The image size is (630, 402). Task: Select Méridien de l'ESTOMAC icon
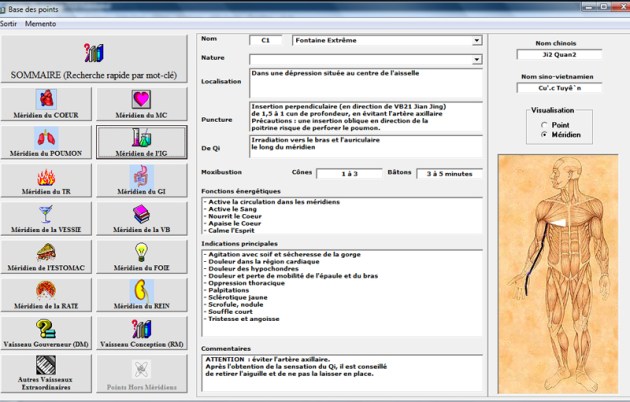[x=46, y=253]
